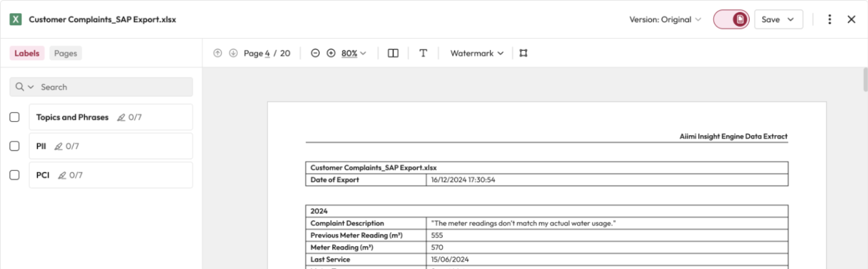The height and width of the screenshot is (269, 868).
Task: Switch to the Pages tab
Action: tap(65, 53)
